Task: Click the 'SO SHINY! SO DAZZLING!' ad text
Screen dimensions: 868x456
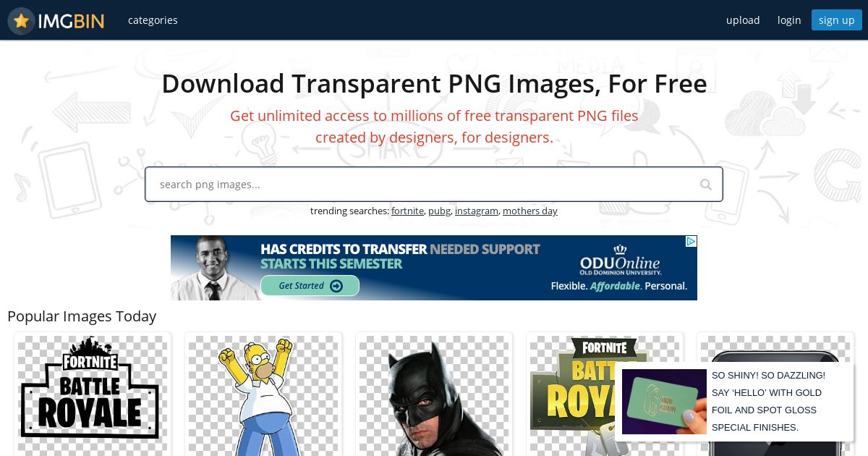Action: point(768,402)
